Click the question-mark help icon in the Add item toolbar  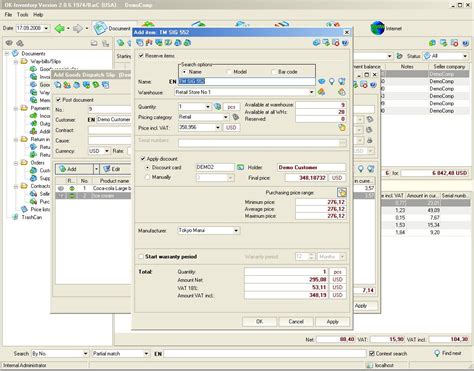pos(345,43)
